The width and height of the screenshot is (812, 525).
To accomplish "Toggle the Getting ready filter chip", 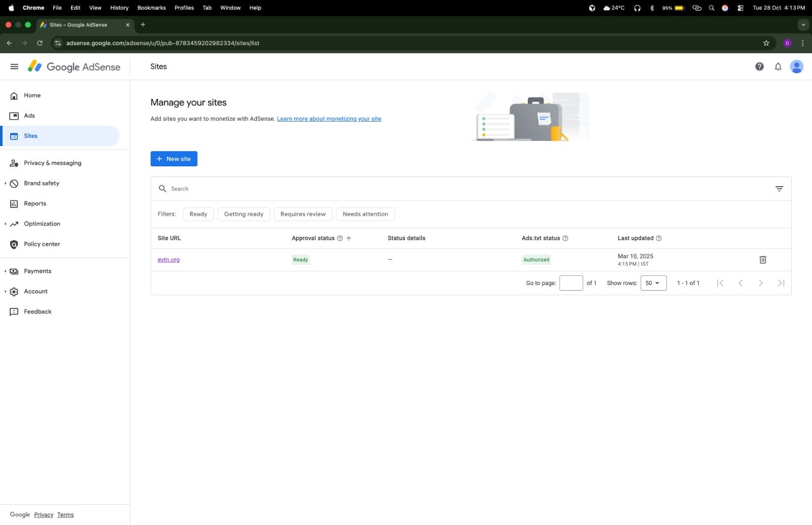I will pyautogui.click(x=244, y=214).
